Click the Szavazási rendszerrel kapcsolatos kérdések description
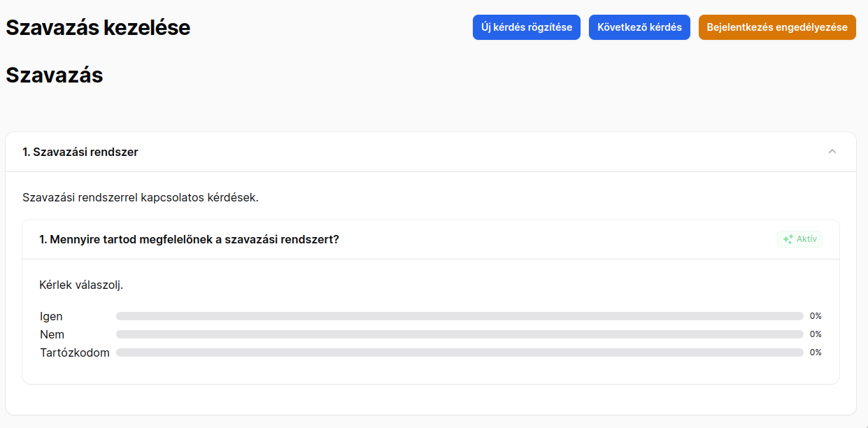868x428 pixels. point(141,198)
